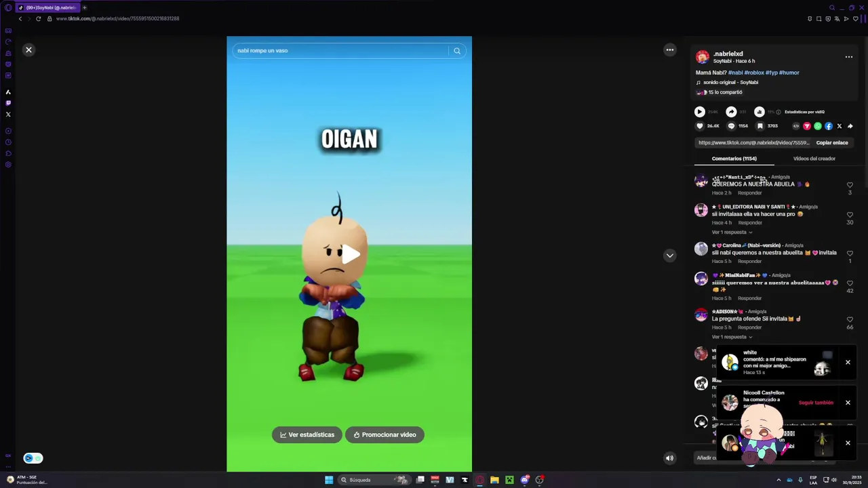This screenshot has height=488, width=868.
Task: Show hidden system tray icons chevron
Action: [x=778, y=480]
